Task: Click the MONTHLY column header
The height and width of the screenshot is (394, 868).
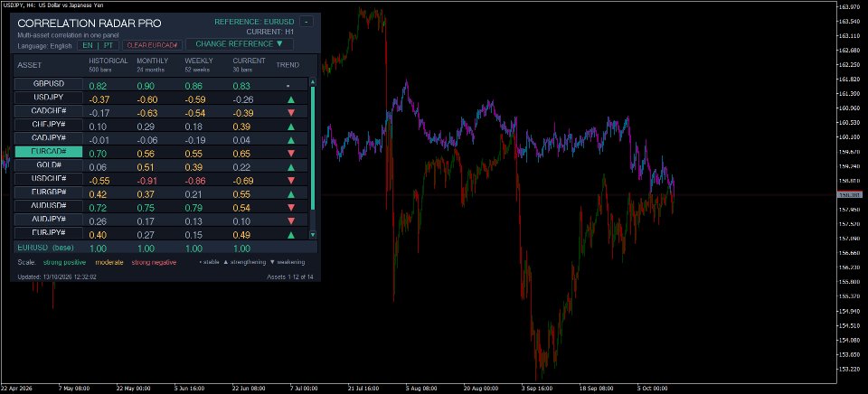Action: 152,61
